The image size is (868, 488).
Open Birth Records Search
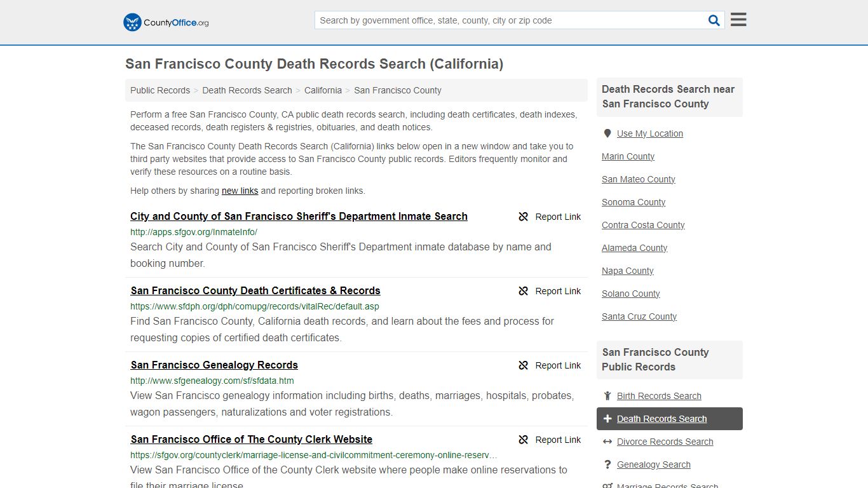tap(659, 396)
